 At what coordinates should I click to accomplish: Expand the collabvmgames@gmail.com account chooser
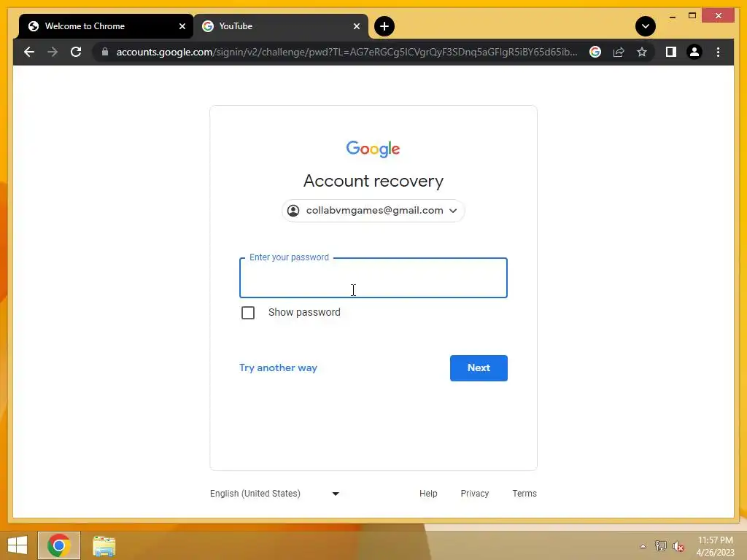pos(373,211)
